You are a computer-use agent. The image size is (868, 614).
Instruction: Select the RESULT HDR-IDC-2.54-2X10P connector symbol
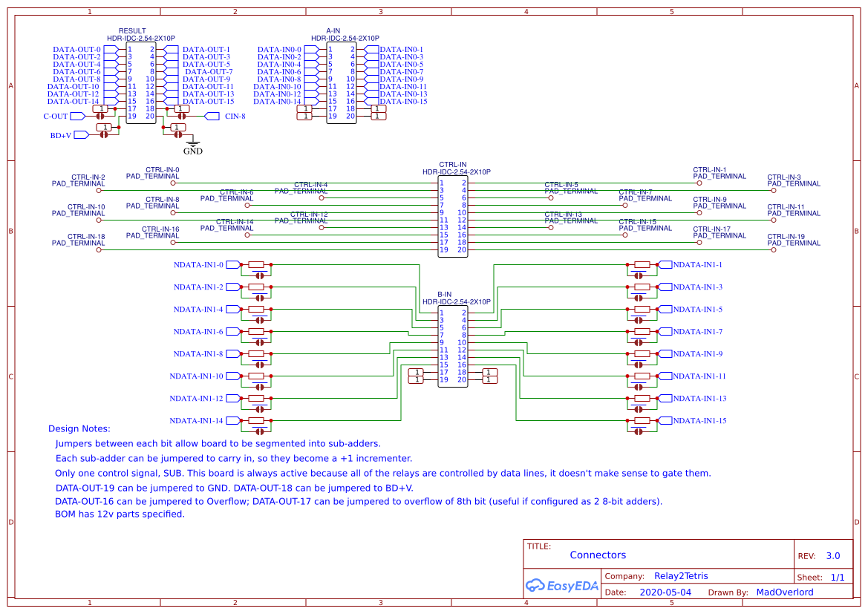(x=141, y=82)
